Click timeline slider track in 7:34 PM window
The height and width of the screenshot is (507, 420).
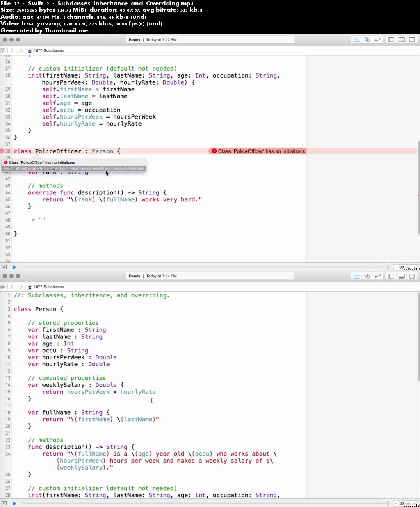[205, 503]
